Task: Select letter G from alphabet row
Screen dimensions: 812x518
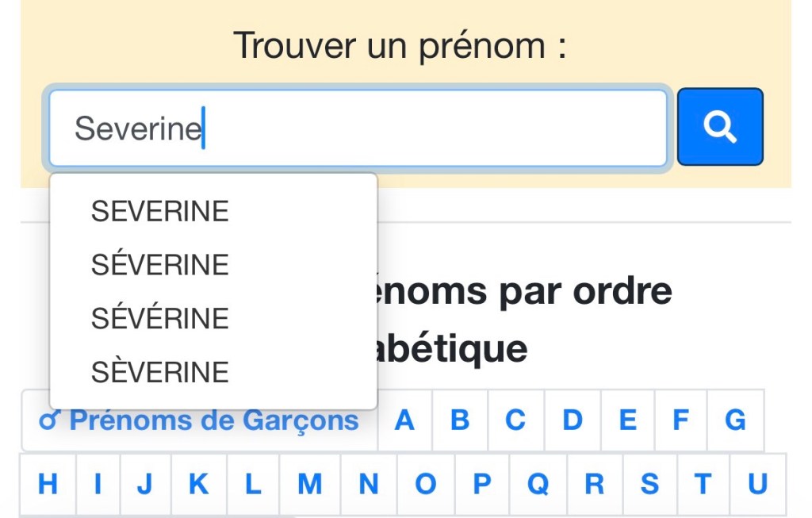Action: (733, 421)
